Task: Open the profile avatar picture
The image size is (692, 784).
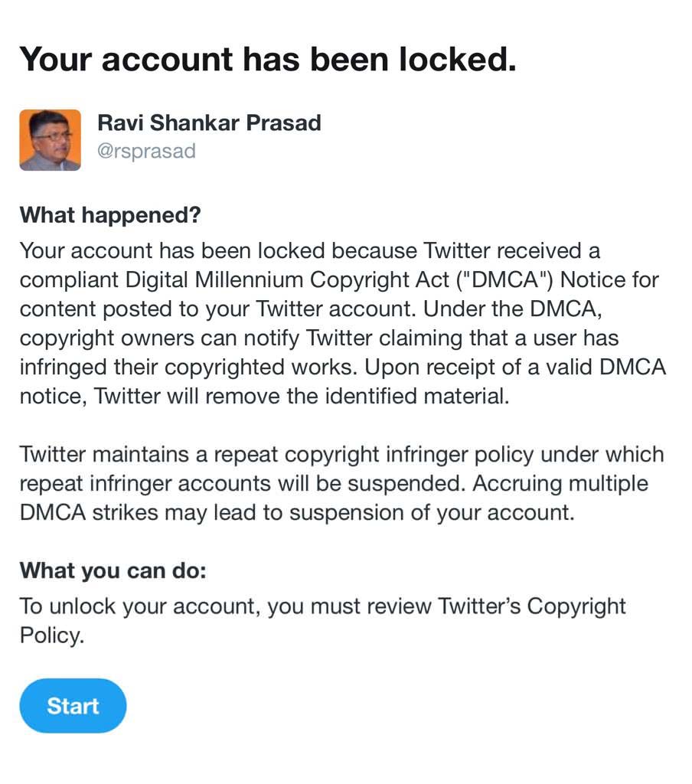Action: tap(50, 139)
